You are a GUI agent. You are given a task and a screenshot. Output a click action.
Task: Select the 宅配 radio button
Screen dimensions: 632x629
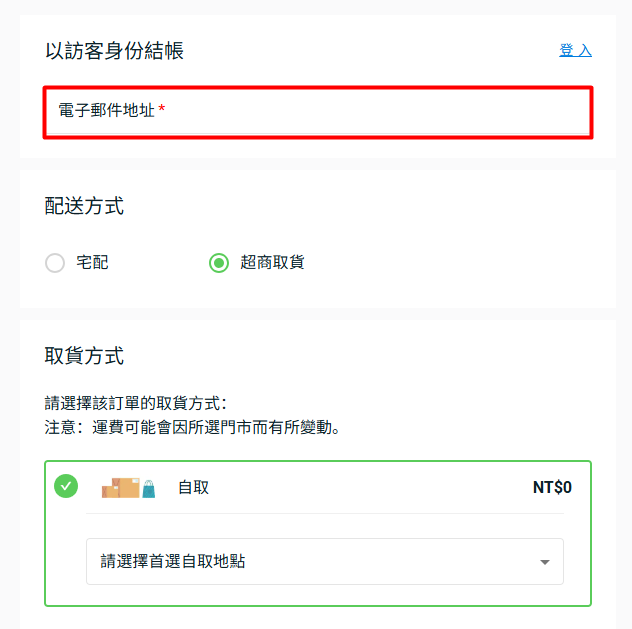pyautogui.click(x=55, y=263)
